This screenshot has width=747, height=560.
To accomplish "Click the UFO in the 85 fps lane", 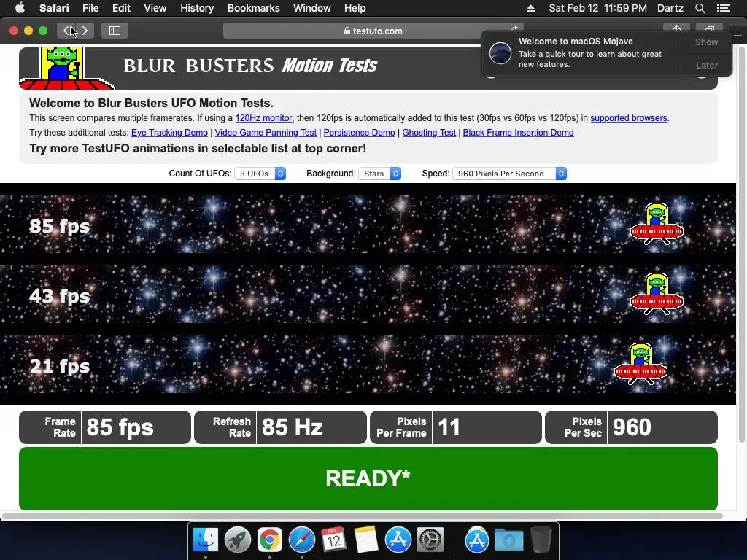I will coord(657,224).
